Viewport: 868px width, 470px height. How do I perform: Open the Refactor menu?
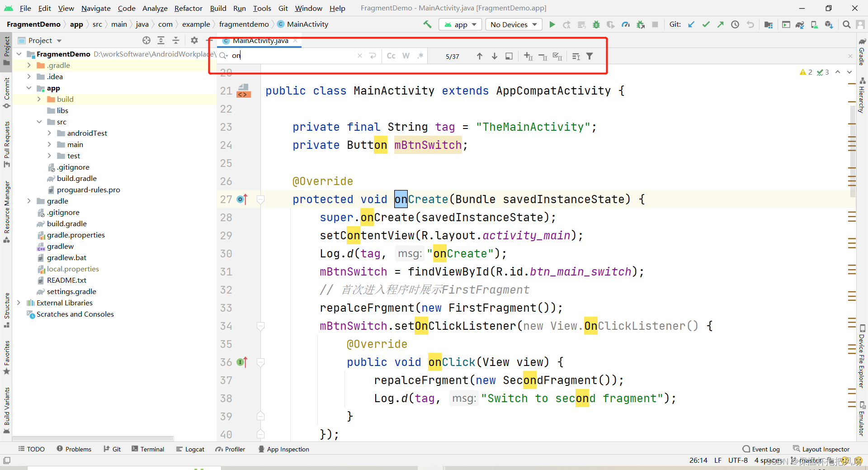pos(188,8)
